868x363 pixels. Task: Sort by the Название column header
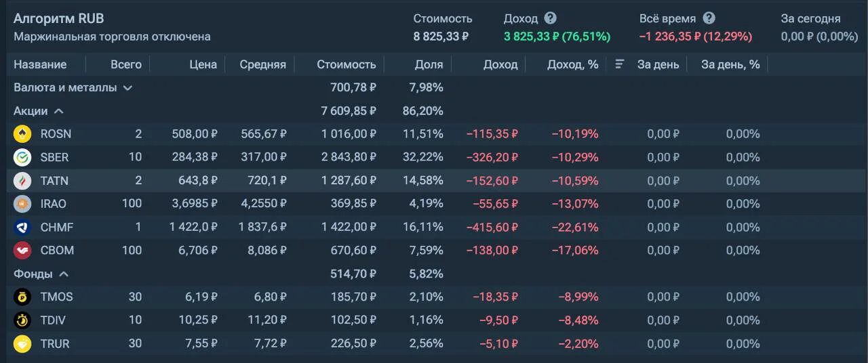(40, 64)
